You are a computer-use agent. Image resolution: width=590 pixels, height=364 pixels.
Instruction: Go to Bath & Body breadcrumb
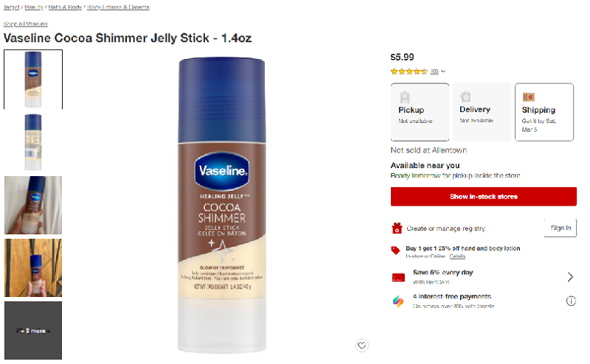65,7
